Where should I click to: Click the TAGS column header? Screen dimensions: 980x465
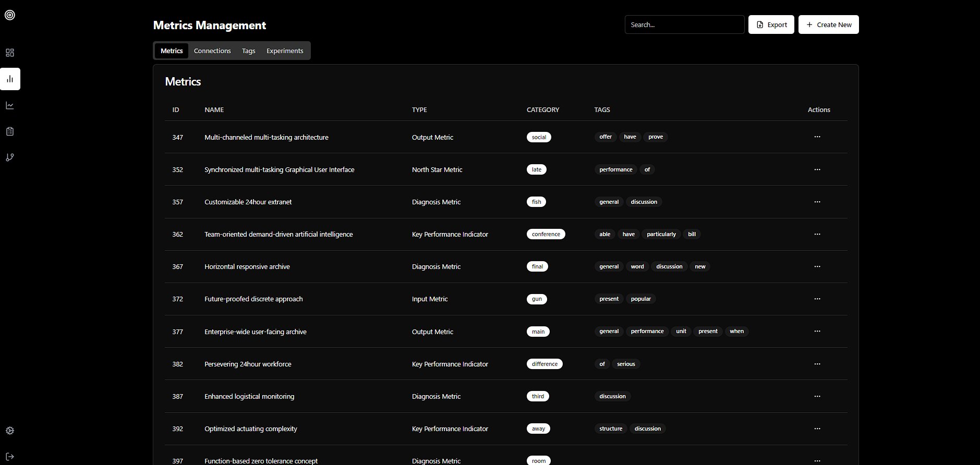[602, 109]
